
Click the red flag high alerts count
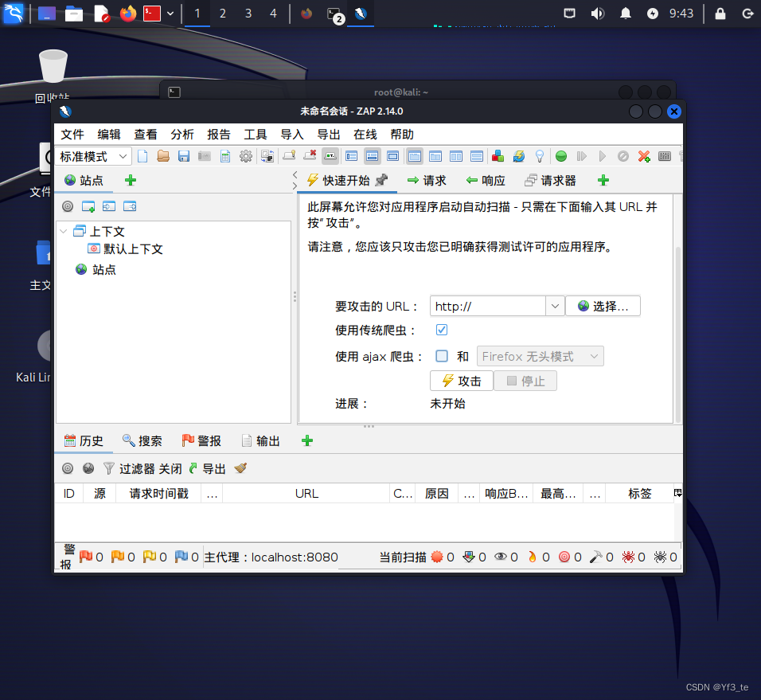coord(92,557)
